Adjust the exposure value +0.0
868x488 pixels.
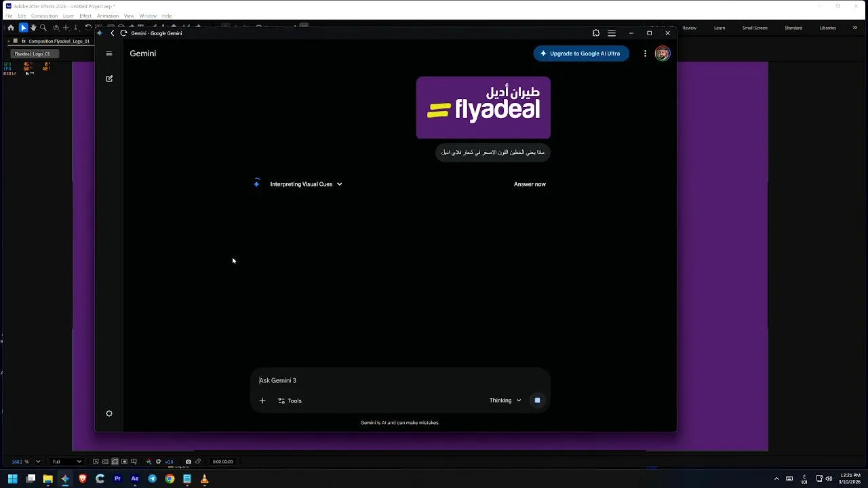(169, 462)
